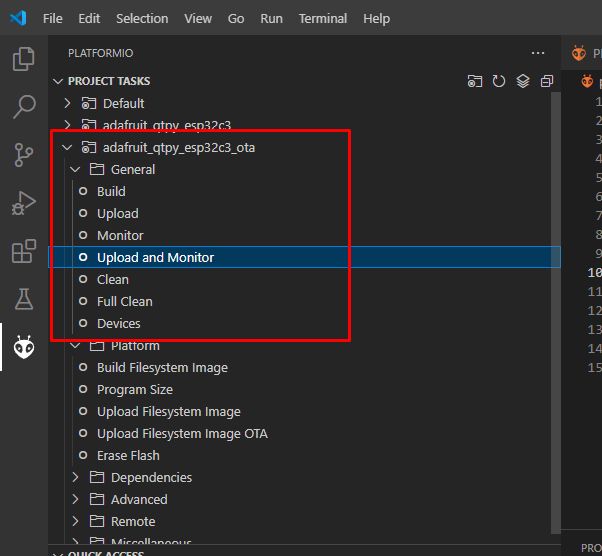Run Upload Filesystem Image task
The width and height of the screenshot is (602, 556).
(x=169, y=411)
